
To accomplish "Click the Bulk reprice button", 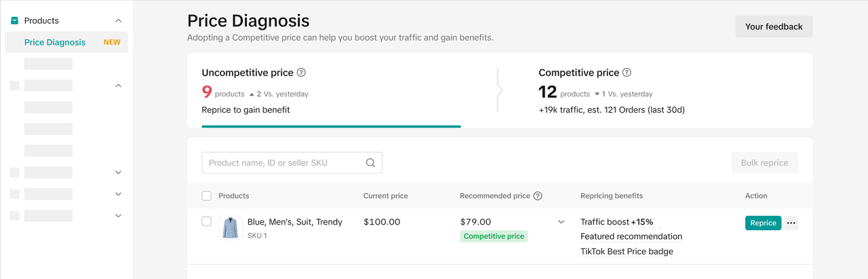I will (764, 163).
